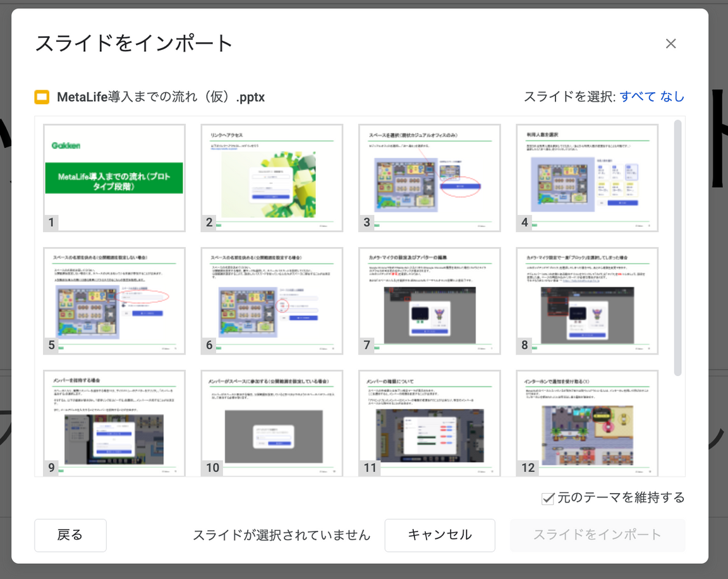Image resolution: width=728 pixels, height=579 pixels.
Task: Select slide 7 thumbnail
Action: (430, 301)
